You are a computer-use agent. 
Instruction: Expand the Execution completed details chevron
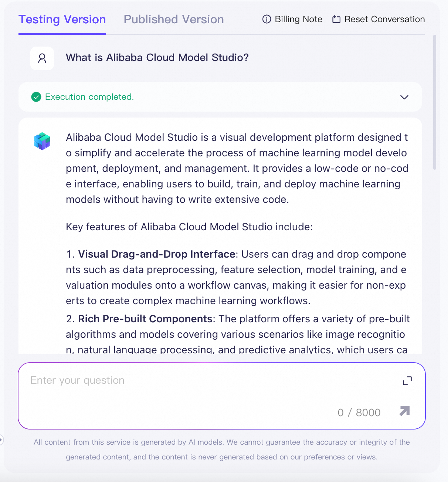tap(404, 97)
